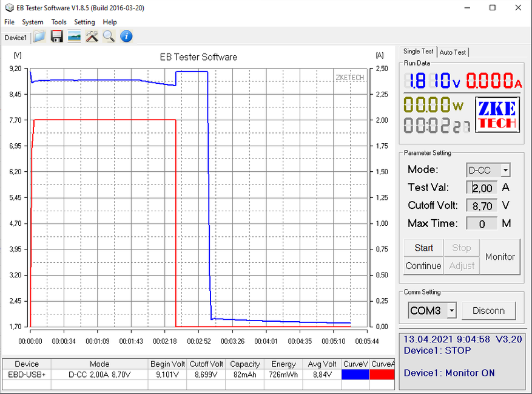Switch to the Auto Test tab

coord(453,52)
